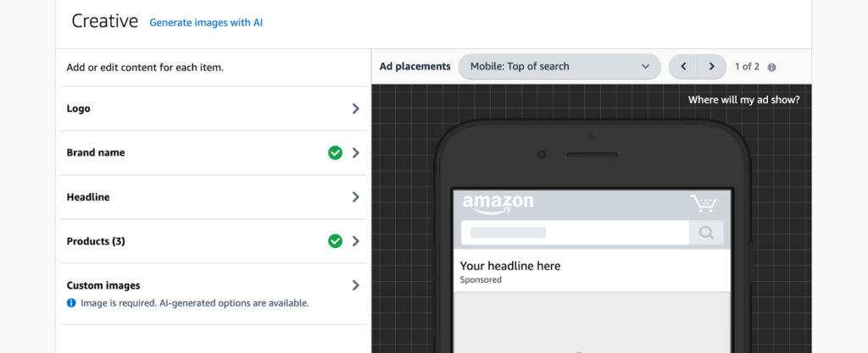The image size is (868, 353).
Task: Expand the Logo section chevron
Action: click(355, 108)
